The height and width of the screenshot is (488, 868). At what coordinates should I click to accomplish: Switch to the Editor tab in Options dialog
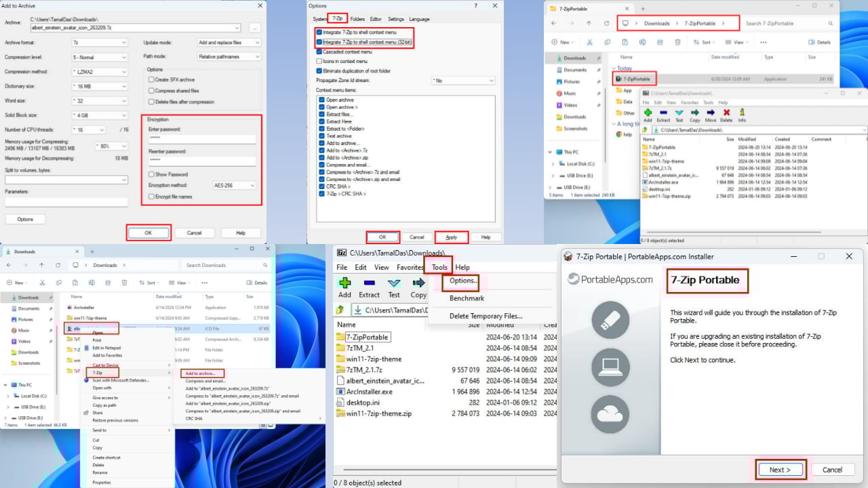click(x=376, y=19)
